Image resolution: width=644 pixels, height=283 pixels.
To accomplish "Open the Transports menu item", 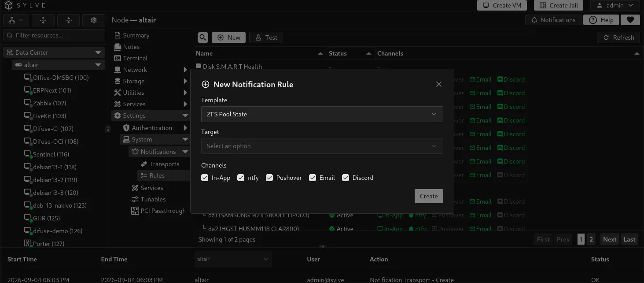I will (x=164, y=164).
